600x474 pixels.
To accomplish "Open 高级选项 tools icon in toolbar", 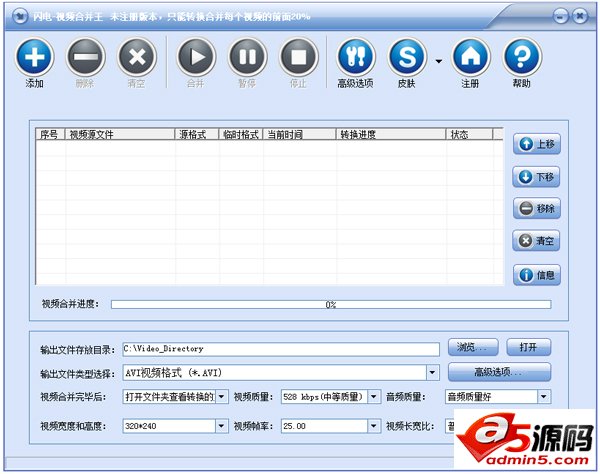I will coord(356,57).
